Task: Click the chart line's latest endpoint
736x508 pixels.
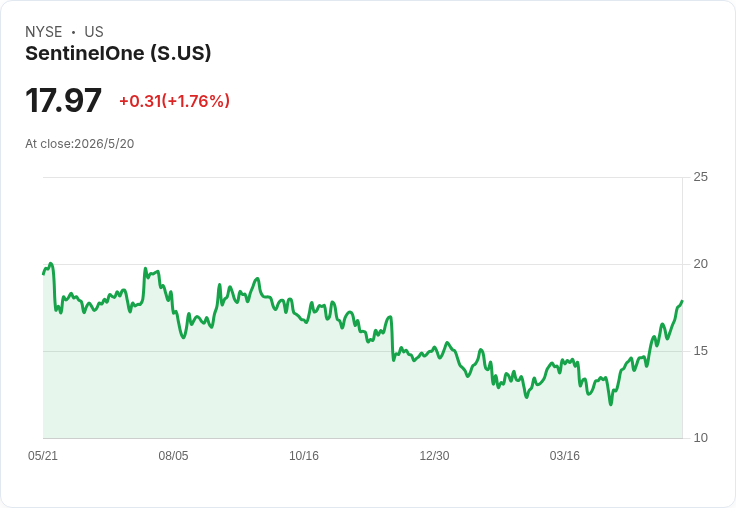Action: pyautogui.click(x=682, y=301)
